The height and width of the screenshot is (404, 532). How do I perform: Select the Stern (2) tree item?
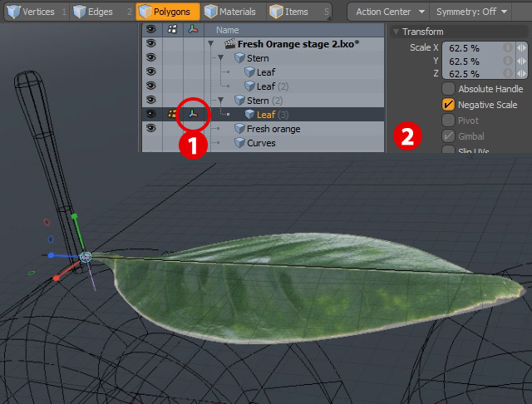point(264,101)
